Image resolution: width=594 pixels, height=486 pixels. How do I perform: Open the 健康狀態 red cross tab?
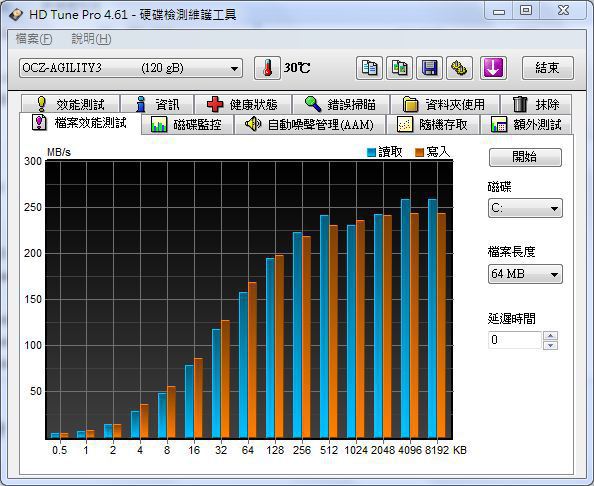pos(243,104)
